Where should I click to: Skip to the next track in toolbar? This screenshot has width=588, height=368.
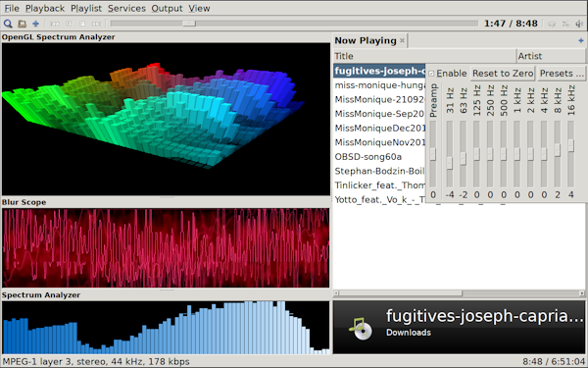96,24
